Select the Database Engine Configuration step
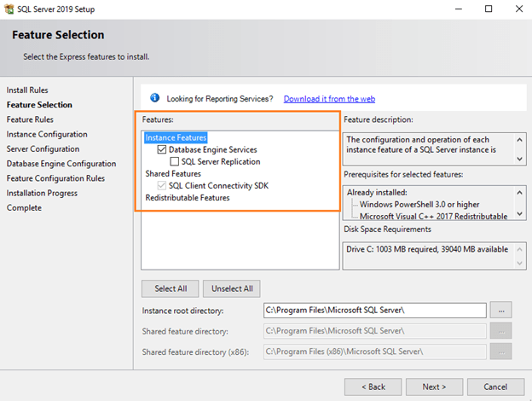This screenshot has width=532, height=401. [61, 164]
